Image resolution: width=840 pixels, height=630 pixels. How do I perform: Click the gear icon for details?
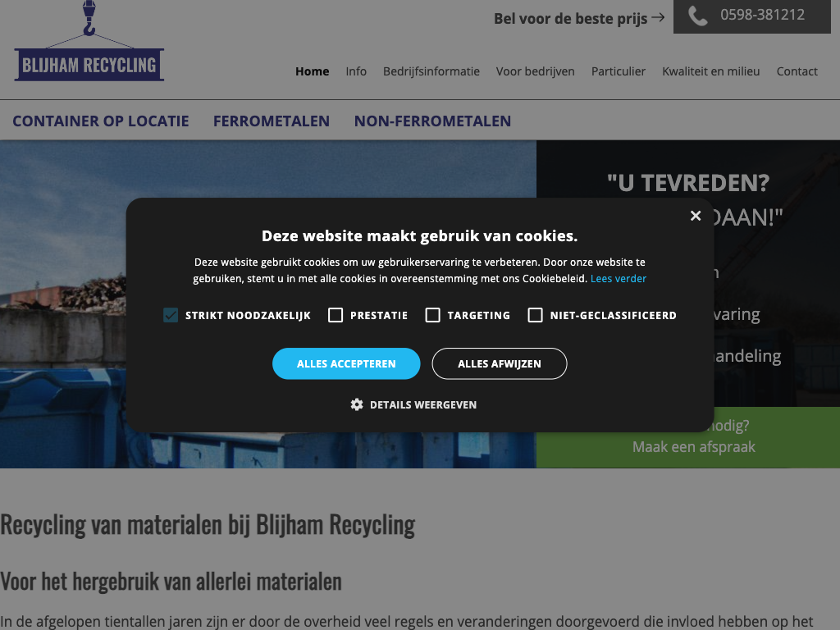tap(357, 404)
